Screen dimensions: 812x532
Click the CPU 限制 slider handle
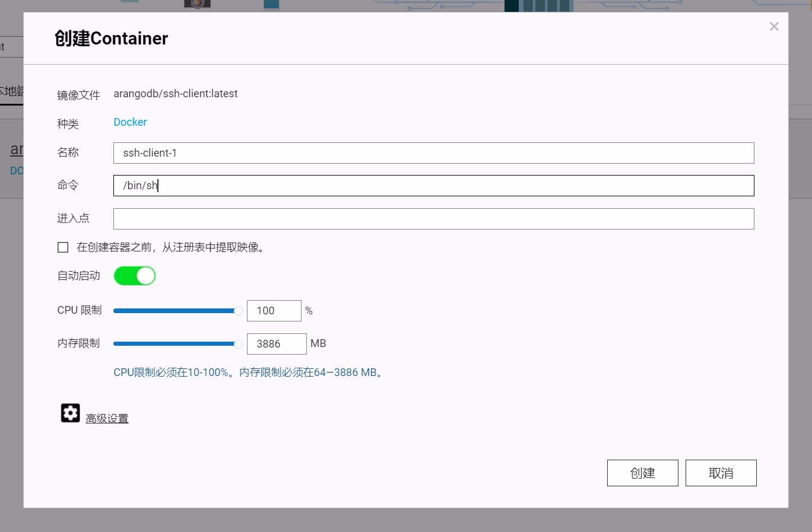click(x=238, y=311)
